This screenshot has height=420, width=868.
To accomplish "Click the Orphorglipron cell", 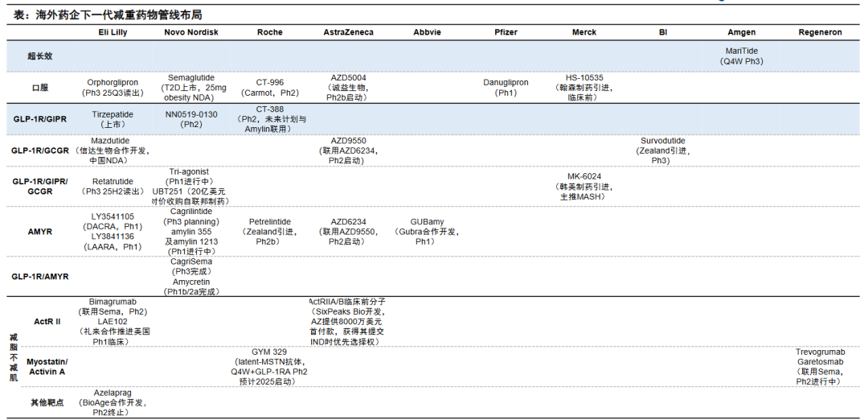I will point(113,88).
